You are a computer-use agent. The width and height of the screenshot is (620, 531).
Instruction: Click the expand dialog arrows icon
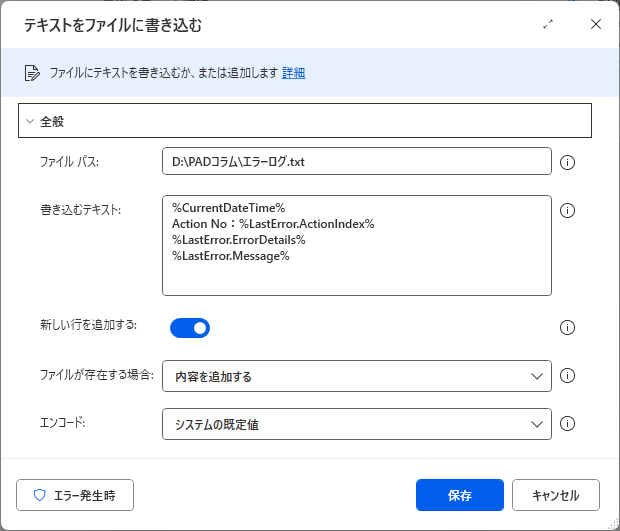pyautogui.click(x=548, y=25)
